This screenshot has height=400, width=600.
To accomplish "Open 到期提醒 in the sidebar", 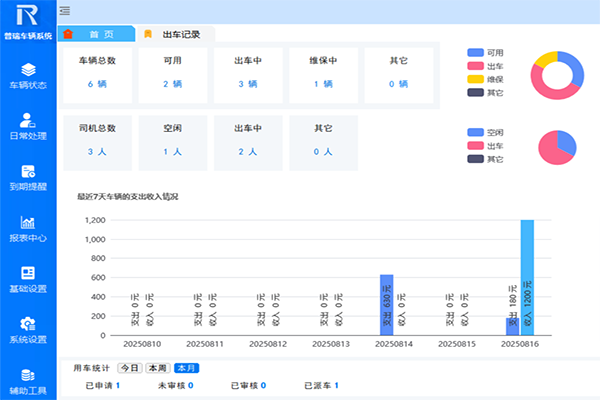I will pos(28,177).
